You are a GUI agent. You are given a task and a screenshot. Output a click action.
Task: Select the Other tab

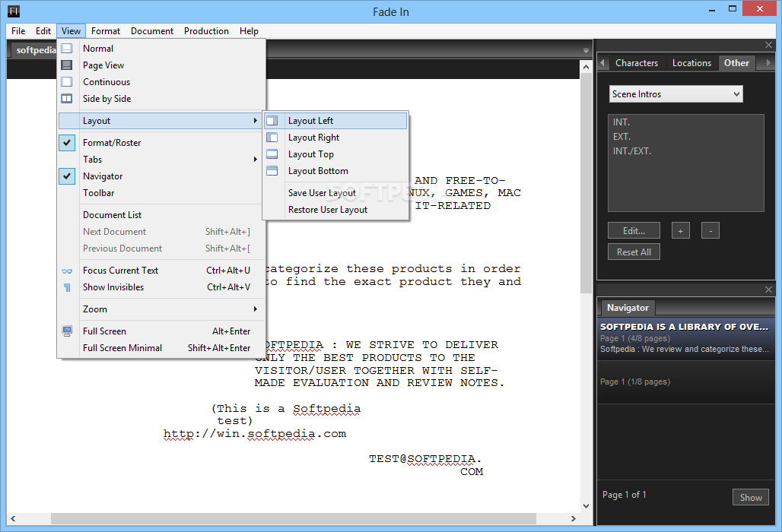736,63
